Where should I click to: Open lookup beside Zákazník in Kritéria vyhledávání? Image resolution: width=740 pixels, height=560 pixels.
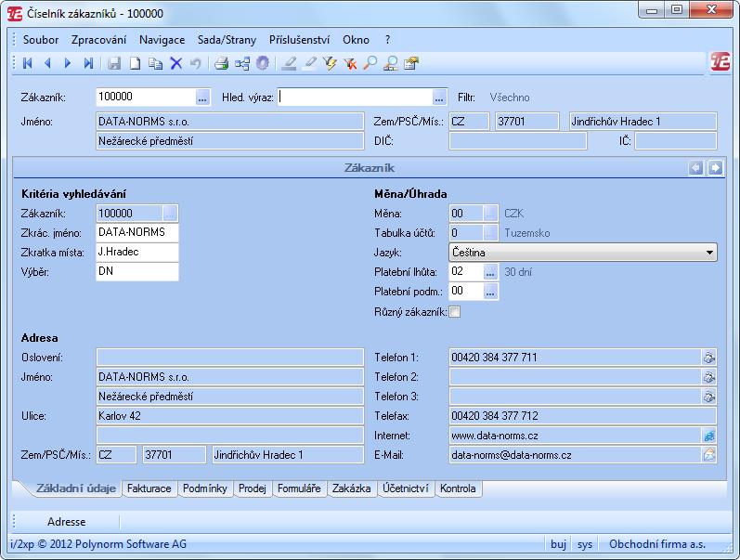click(170, 214)
